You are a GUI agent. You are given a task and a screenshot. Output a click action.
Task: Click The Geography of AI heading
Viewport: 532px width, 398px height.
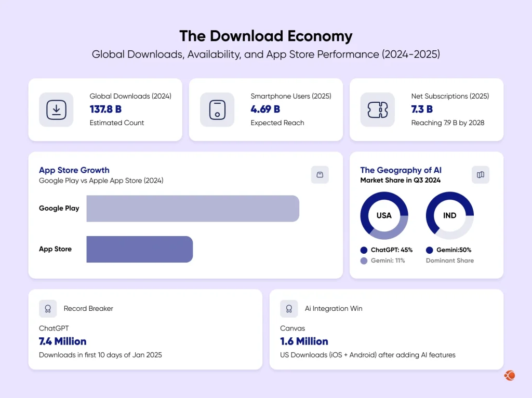(x=401, y=170)
